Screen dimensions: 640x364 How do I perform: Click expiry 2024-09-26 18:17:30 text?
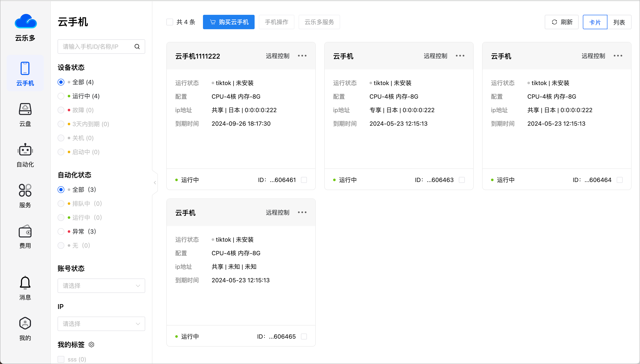point(241,124)
